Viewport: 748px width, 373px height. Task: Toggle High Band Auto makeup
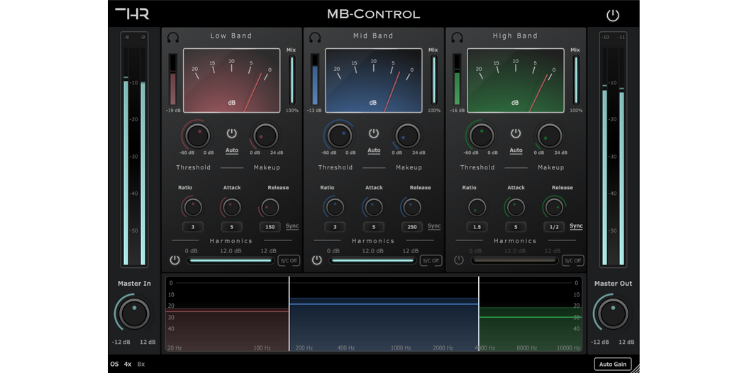(516, 151)
